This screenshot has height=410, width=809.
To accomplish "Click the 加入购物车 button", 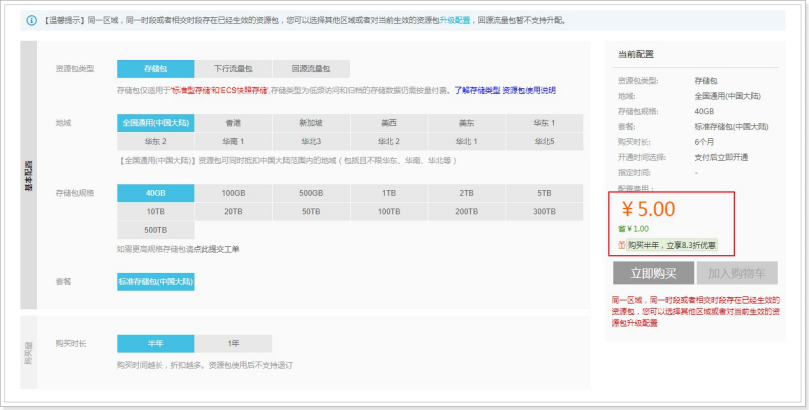I will 737,273.
